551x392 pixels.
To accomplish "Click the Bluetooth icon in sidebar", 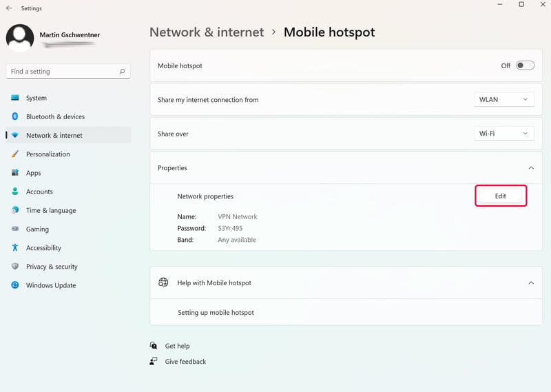I will [x=14, y=116].
